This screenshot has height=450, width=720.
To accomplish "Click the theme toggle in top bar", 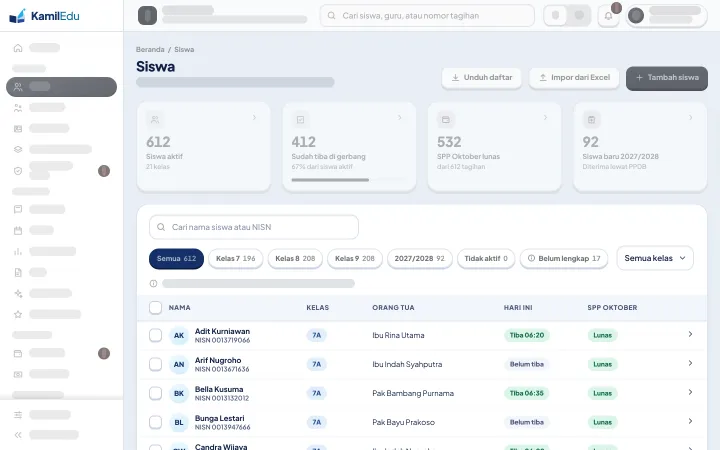I will pyautogui.click(x=567, y=16).
